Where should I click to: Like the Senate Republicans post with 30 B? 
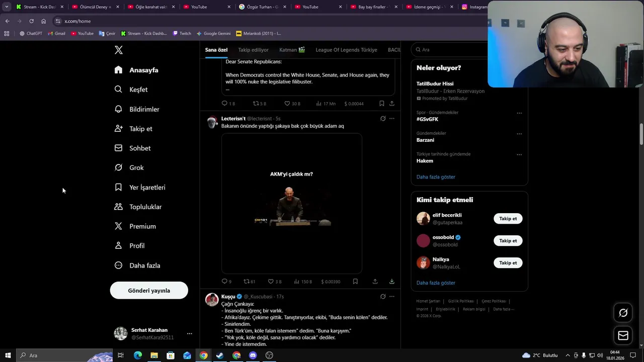[292, 104]
